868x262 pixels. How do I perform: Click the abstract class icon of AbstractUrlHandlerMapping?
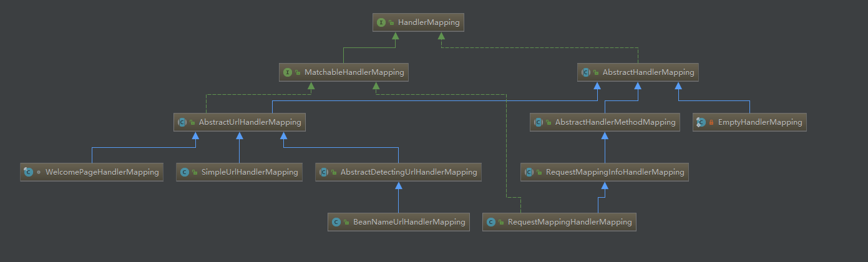pyautogui.click(x=182, y=122)
